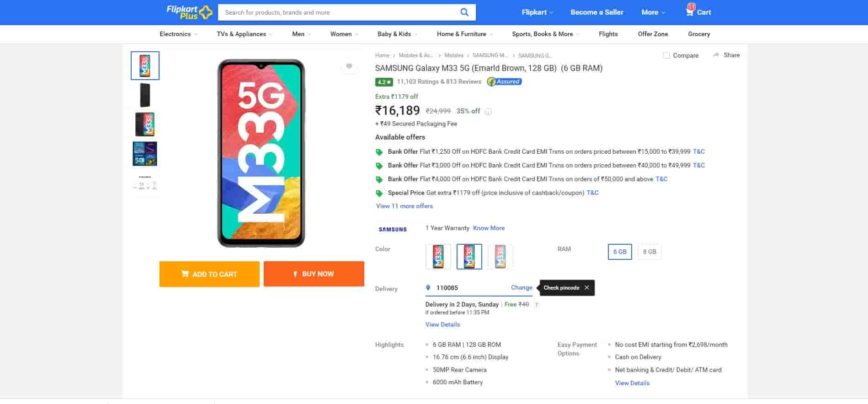The height and width of the screenshot is (404, 868).
Task: Go to Offer Zone menu item
Action: tap(653, 34)
